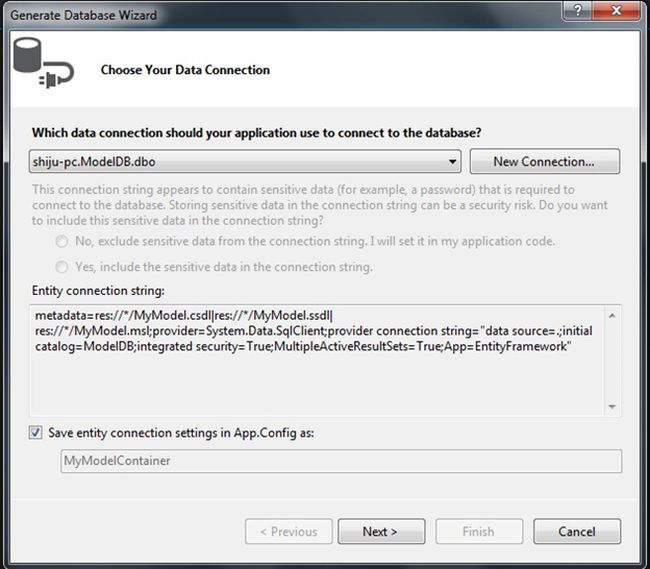Click the database plug wizard icon
Screen dimensions: 650x569
click(39, 68)
